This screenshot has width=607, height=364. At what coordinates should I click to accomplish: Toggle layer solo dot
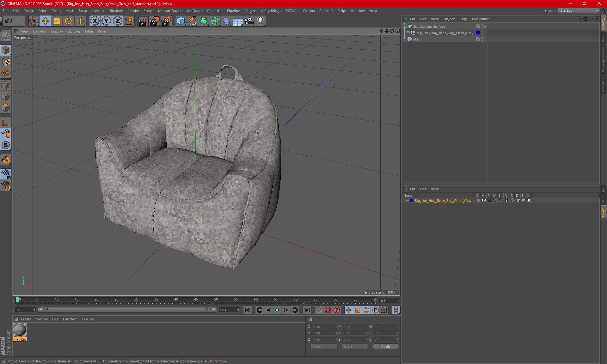[478, 200]
